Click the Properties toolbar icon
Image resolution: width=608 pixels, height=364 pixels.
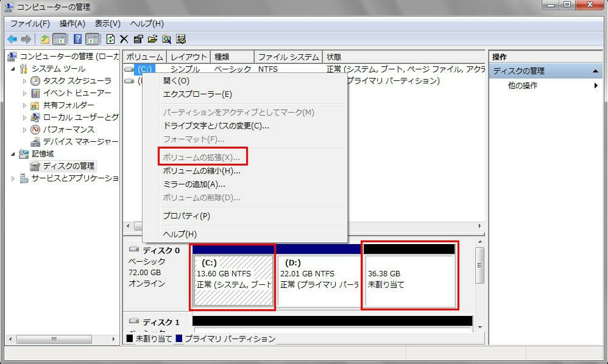(x=138, y=39)
